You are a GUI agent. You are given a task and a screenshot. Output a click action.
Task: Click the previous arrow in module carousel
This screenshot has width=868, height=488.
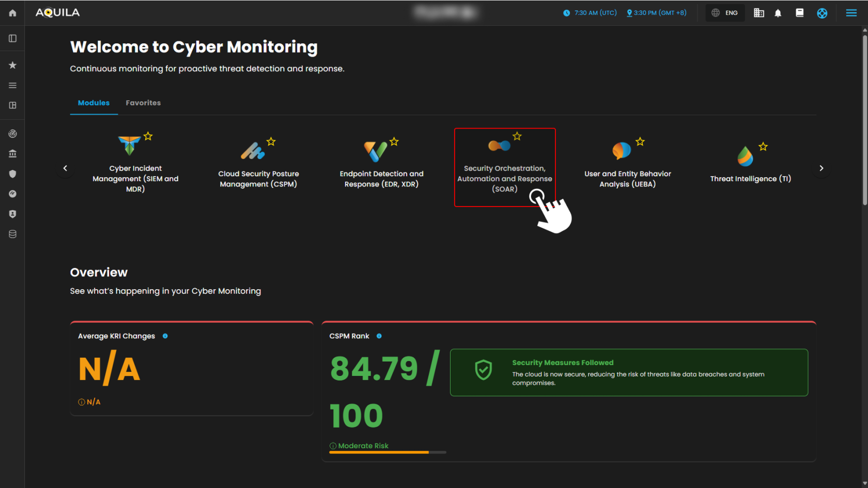(x=65, y=168)
